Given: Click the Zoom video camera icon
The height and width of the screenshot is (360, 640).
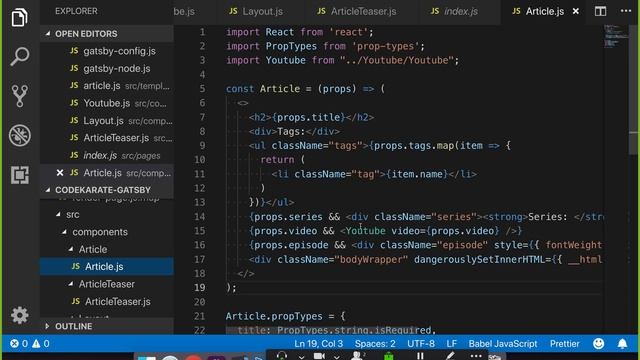Looking at the screenshot, I should point(319,356).
